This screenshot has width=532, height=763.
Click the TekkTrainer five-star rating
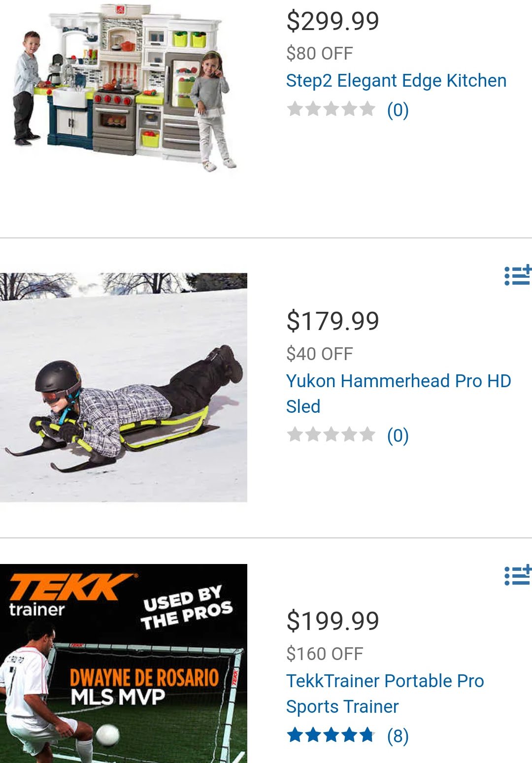pyautogui.click(x=331, y=735)
